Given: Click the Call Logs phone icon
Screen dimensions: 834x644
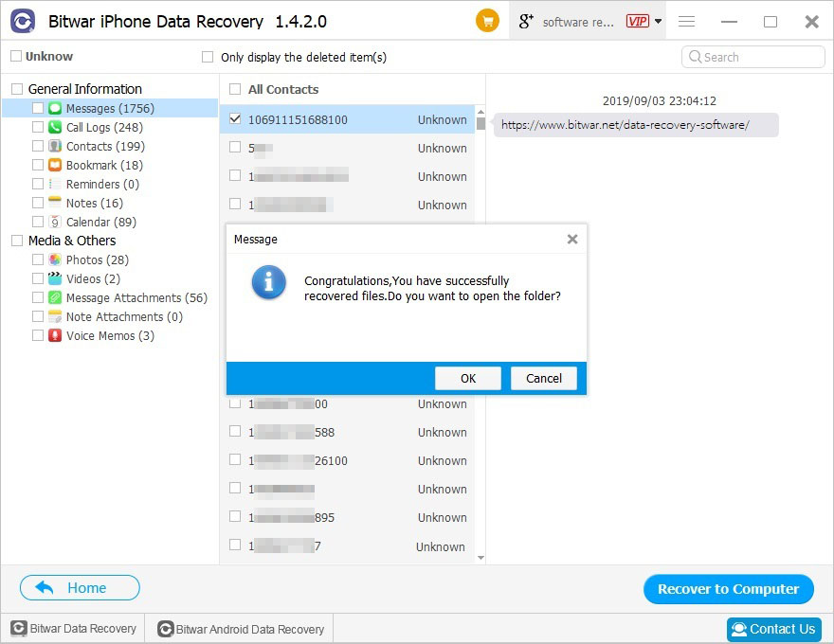Looking at the screenshot, I should (x=55, y=127).
